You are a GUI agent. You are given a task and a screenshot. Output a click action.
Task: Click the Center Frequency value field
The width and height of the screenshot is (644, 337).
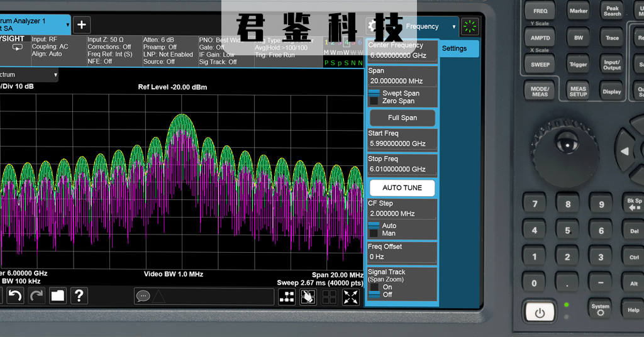(x=401, y=55)
